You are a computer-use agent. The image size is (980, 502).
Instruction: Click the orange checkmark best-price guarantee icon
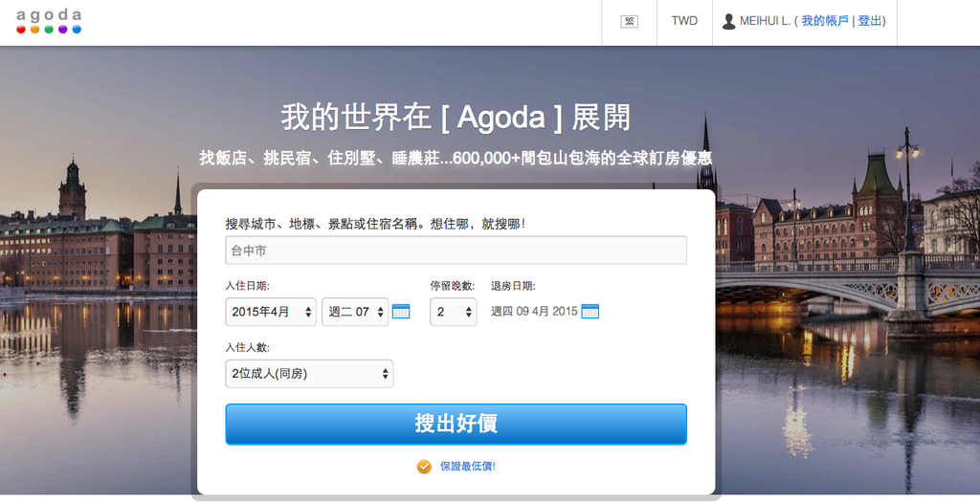[424, 467]
